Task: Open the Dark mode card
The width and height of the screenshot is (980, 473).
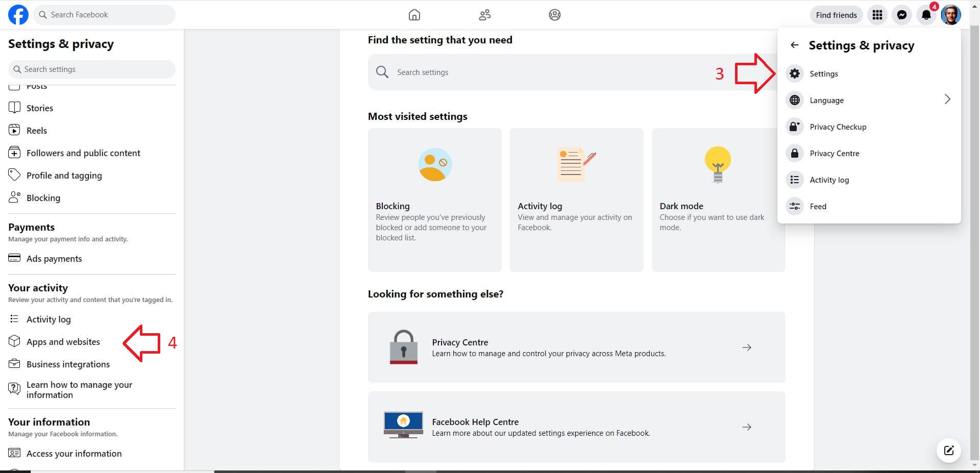Action: pyautogui.click(x=719, y=200)
